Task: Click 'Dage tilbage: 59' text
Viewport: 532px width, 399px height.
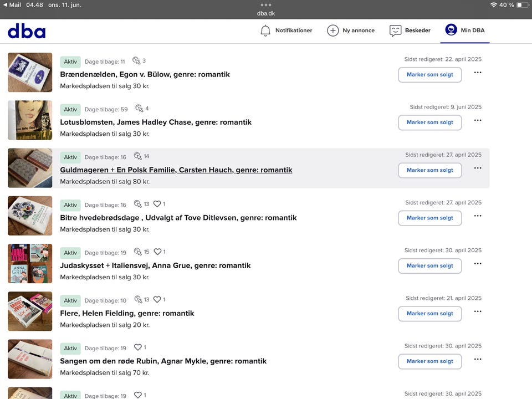Action: tap(106, 110)
